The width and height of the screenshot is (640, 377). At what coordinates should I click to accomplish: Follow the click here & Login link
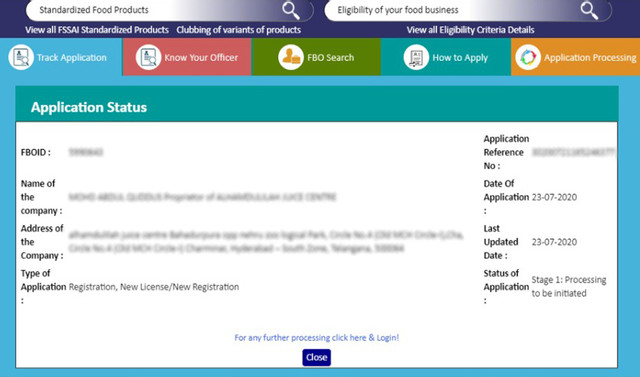[316, 337]
